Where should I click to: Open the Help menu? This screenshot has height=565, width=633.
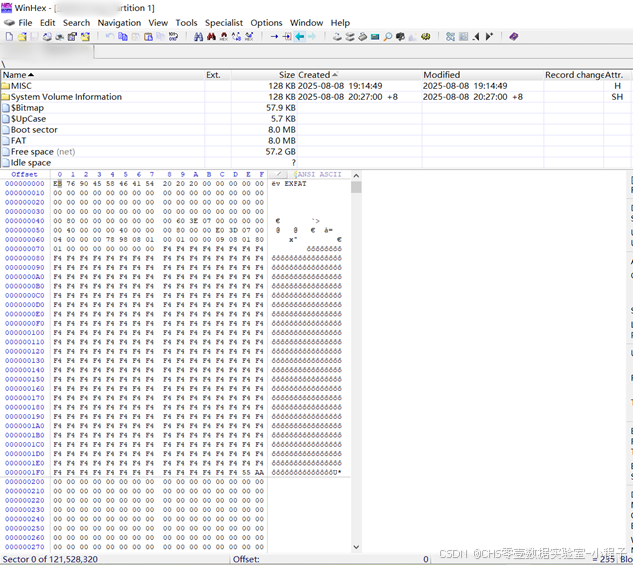(340, 23)
